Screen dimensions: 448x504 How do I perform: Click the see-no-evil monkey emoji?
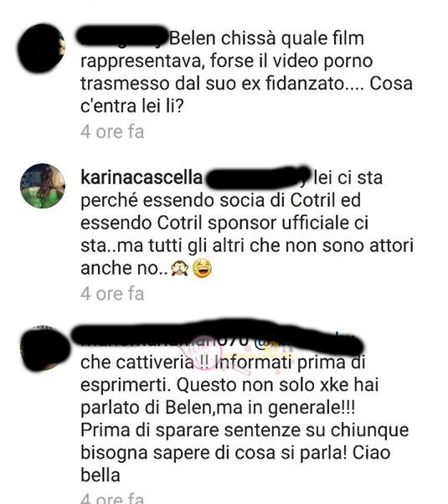point(179,268)
